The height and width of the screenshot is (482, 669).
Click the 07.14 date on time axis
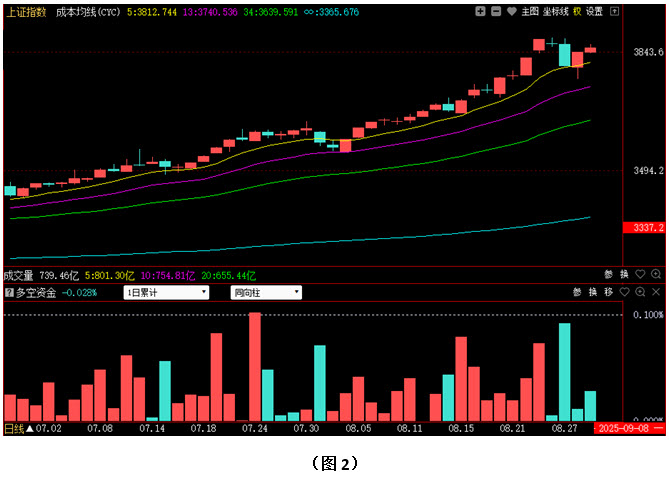point(152,428)
